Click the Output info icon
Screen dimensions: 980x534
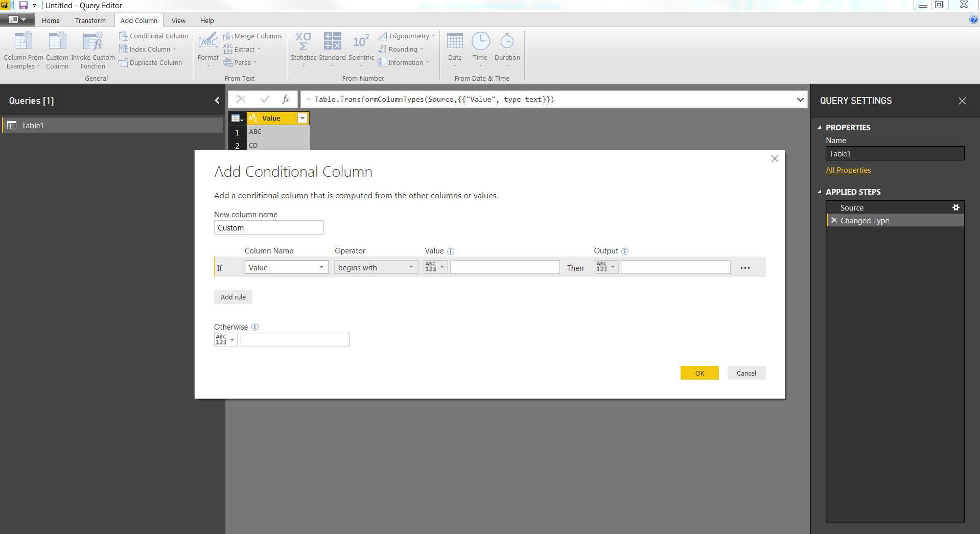[625, 251]
